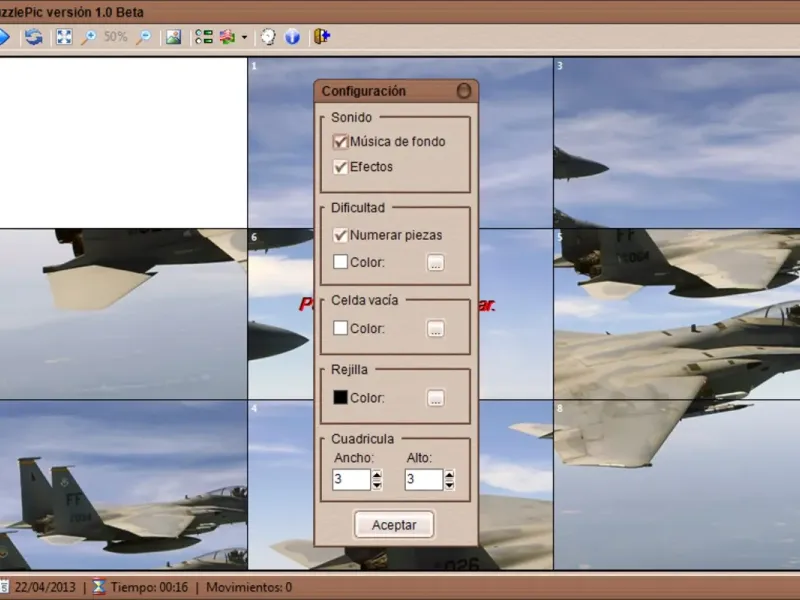
Task: Click Movimientos: 0 in status bar
Action: click(249, 587)
